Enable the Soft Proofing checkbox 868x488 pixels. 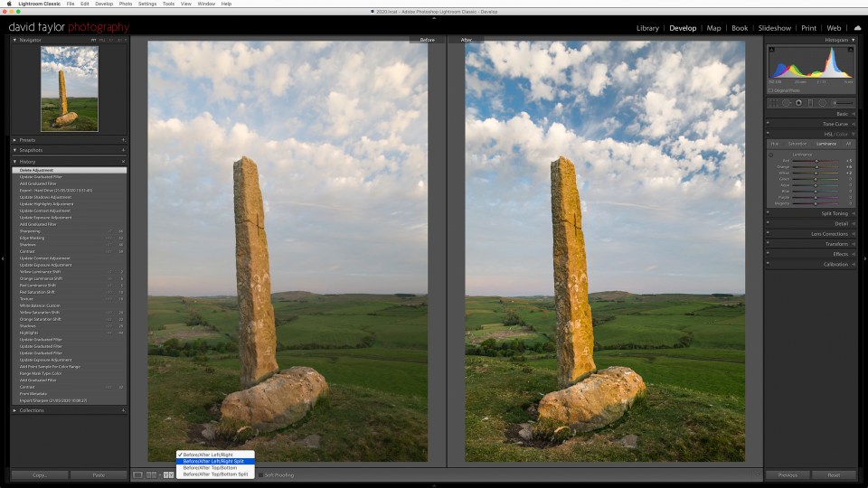coord(260,475)
